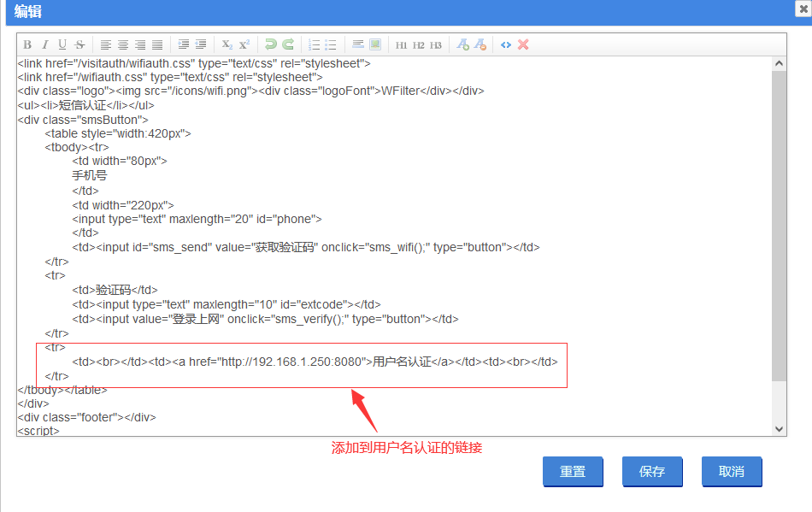The height and width of the screenshot is (512, 812).
Task: Click the 重置 reset button
Action: [x=573, y=472]
